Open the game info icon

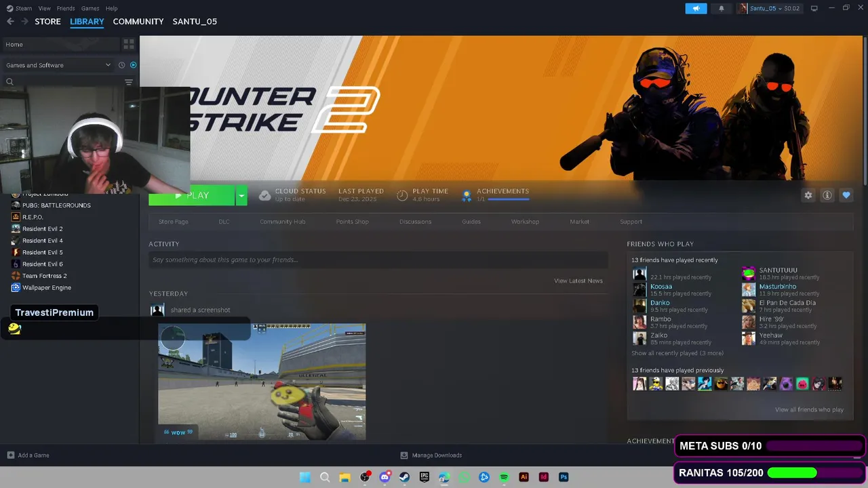pos(827,195)
